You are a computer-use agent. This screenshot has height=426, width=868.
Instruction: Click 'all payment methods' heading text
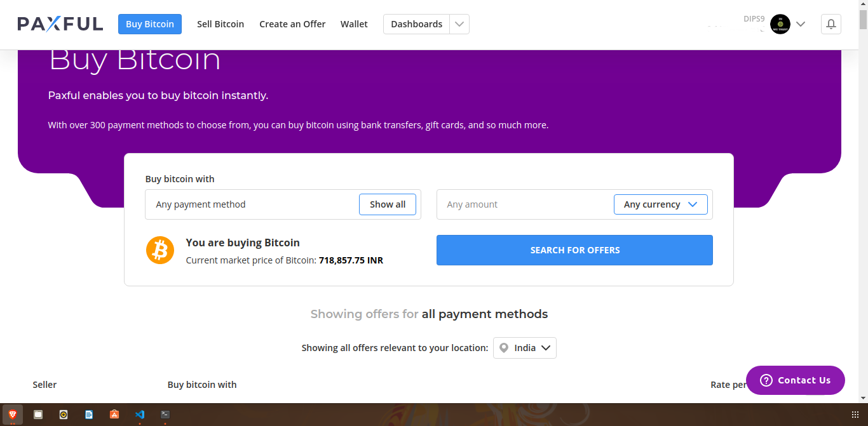[x=485, y=314]
